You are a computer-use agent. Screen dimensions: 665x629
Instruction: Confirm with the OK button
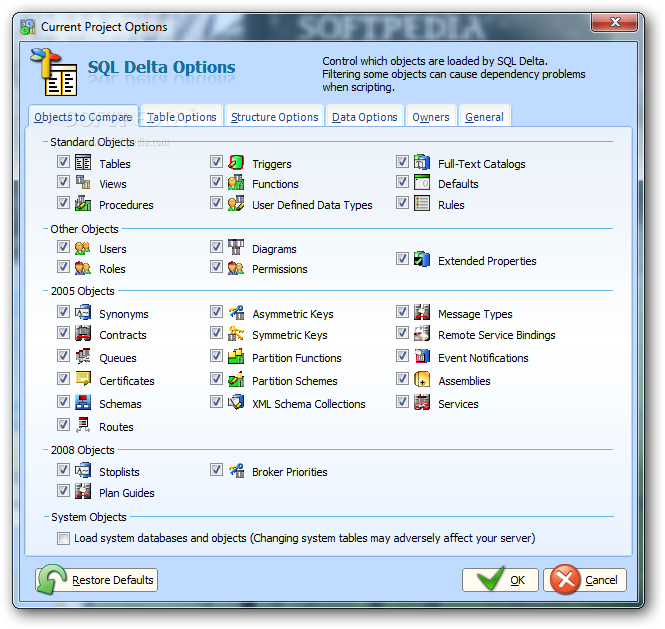500,580
